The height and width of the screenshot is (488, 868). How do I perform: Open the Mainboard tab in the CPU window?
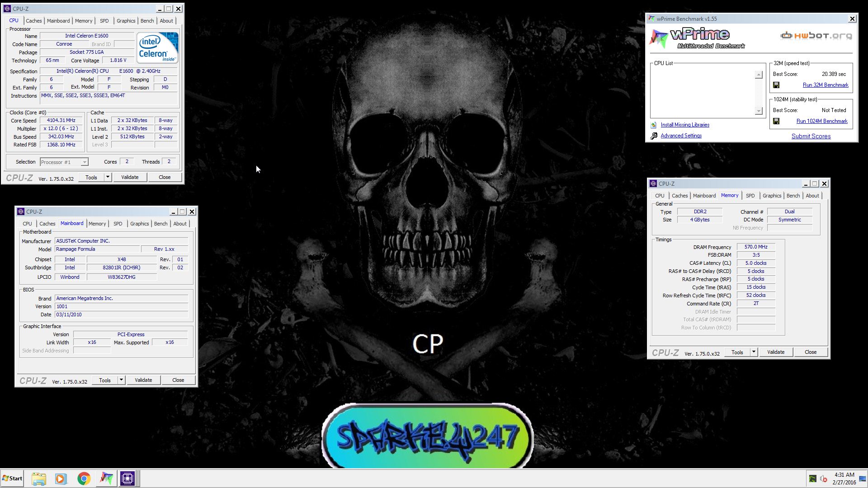tap(58, 21)
